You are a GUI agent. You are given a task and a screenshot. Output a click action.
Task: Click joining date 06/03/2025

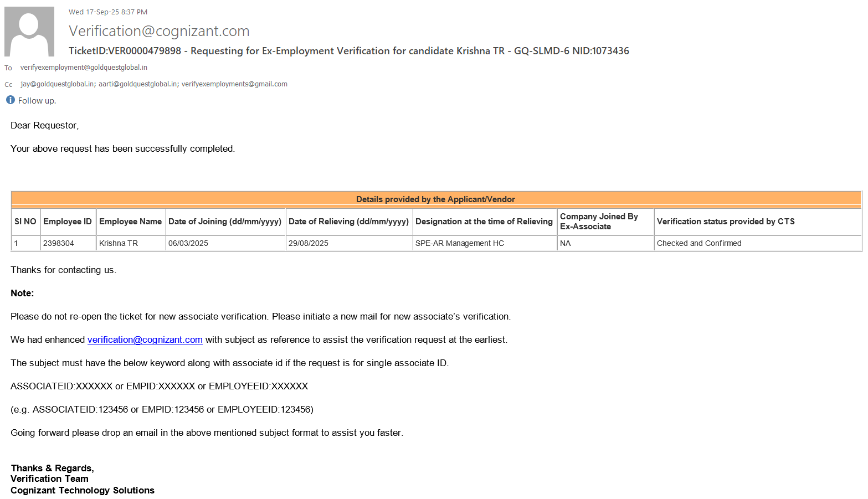pyautogui.click(x=188, y=243)
